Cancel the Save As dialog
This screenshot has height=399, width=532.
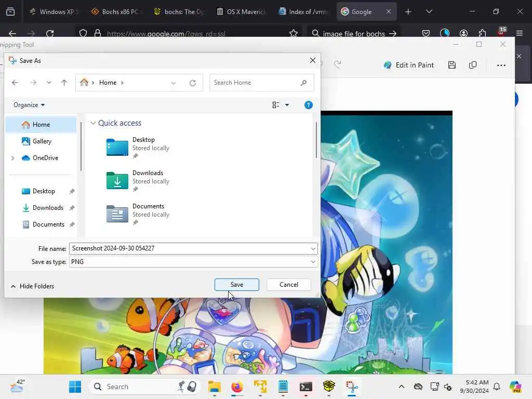289,285
